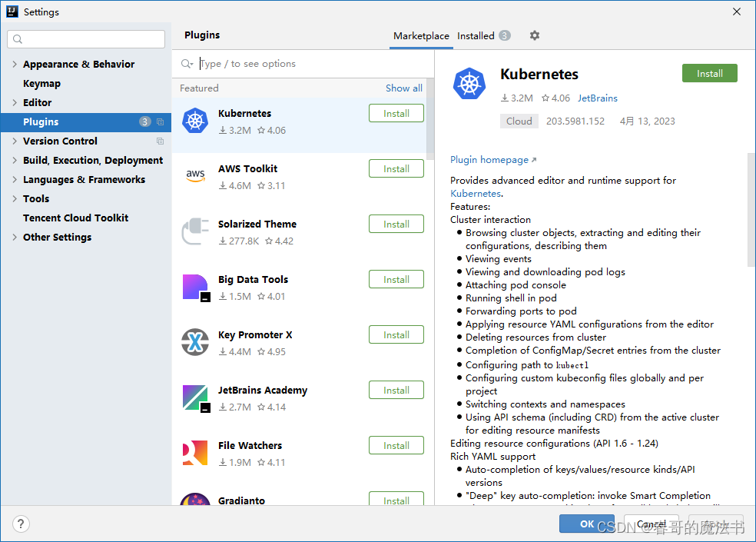756x542 pixels.
Task: Click the Key Promoter X icon
Action: 195,342
